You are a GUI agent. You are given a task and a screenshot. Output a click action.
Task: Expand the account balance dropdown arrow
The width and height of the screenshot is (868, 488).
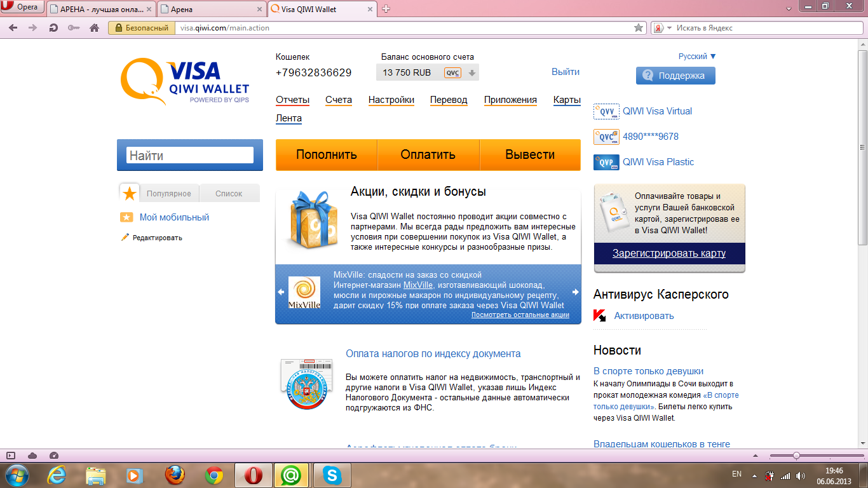click(472, 72)
